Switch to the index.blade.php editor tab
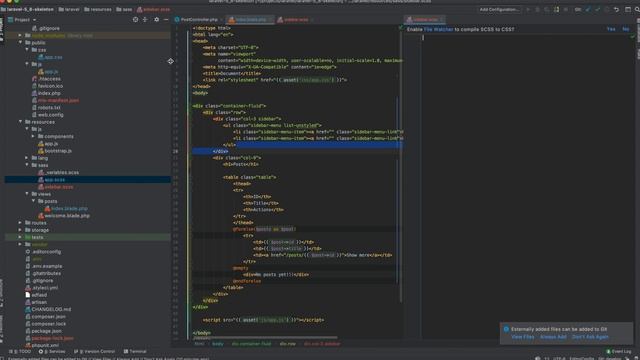Screen dimensions: 640x360 [x=250, y=19]
